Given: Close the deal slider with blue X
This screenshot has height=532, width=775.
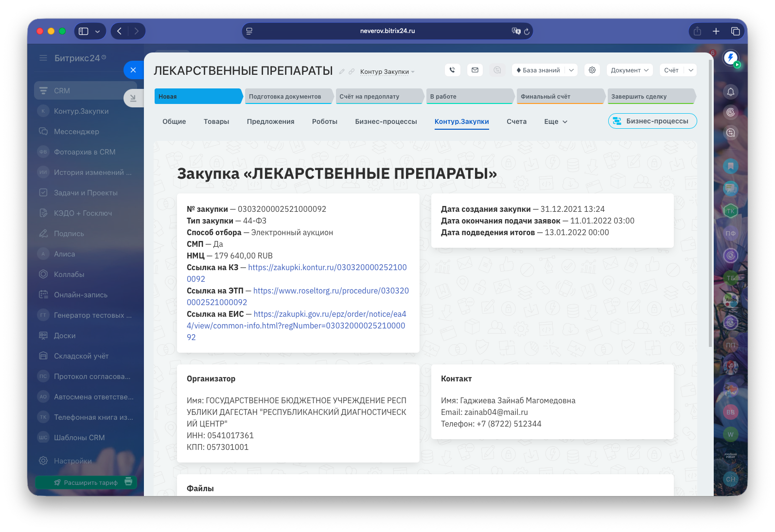Looking at the screenshot, I should [133, 70].
